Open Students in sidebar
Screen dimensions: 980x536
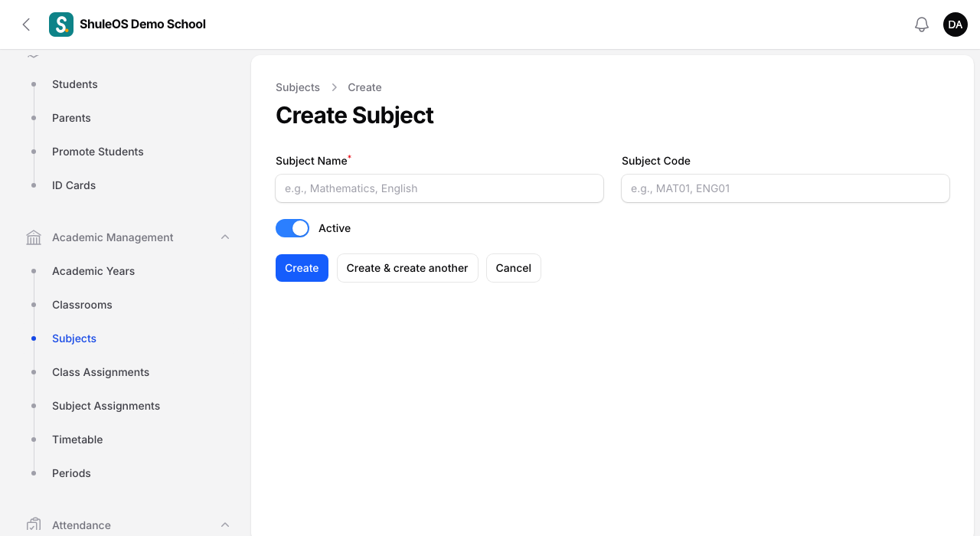pyautogui.click(x=75, y=84)
